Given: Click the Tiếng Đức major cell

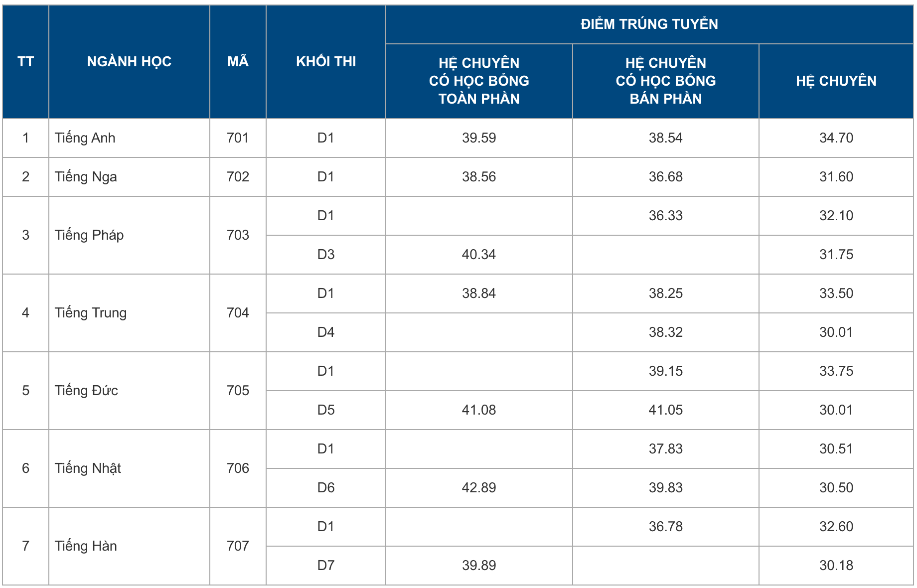Looking at the screenshot, I should coord(86,391).
